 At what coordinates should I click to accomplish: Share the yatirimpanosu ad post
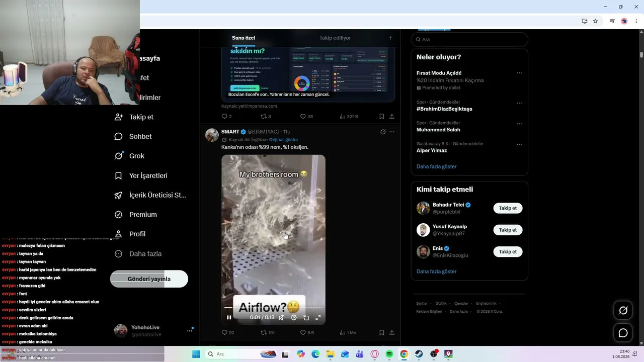392,117
